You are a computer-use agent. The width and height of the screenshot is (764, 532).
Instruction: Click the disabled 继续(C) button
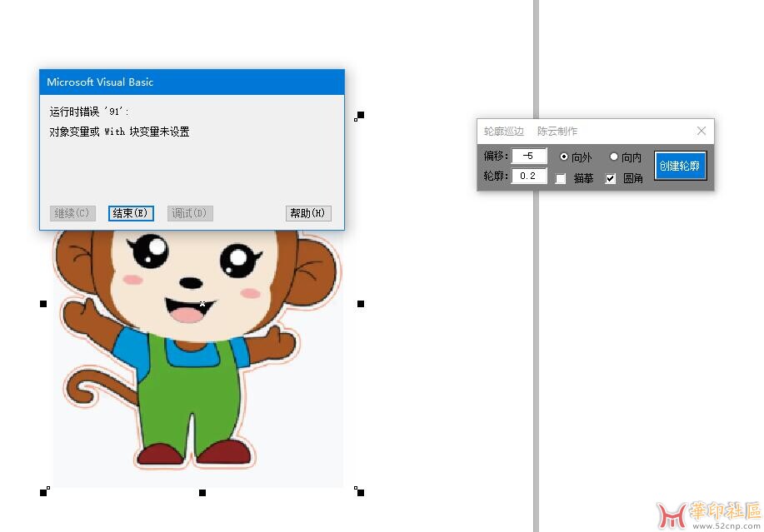(72, 213)
